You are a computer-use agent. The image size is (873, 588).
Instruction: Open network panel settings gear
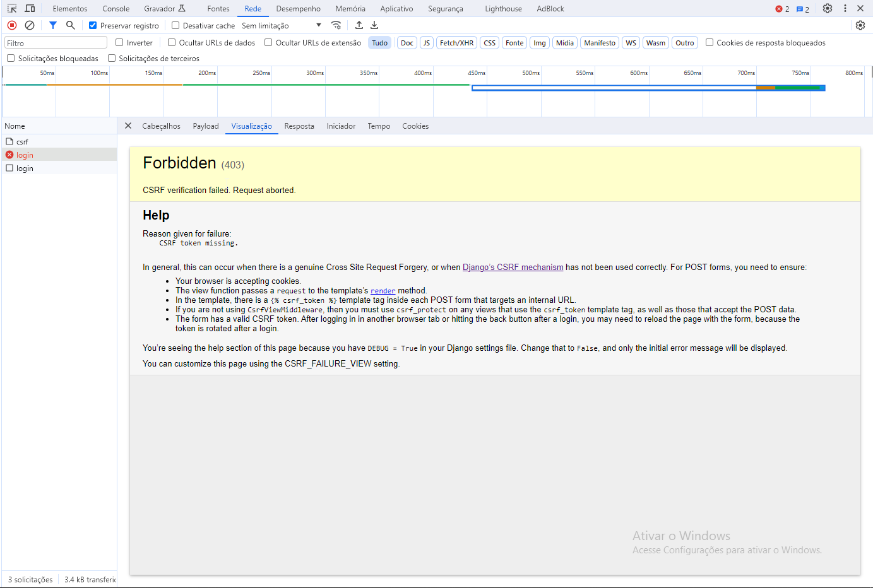(x=860, y=25)
